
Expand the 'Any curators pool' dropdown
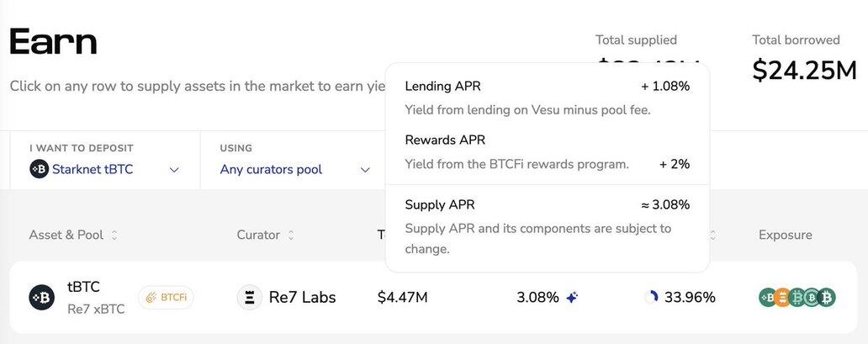pos(294,170)
